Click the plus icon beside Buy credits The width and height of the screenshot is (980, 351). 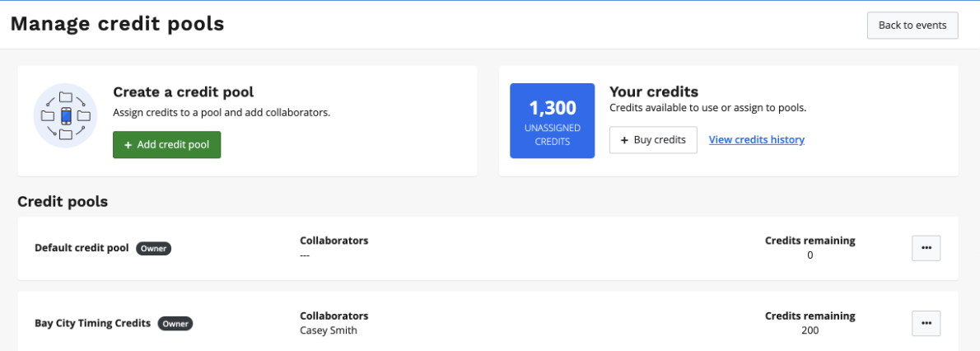tap(624, 140)
